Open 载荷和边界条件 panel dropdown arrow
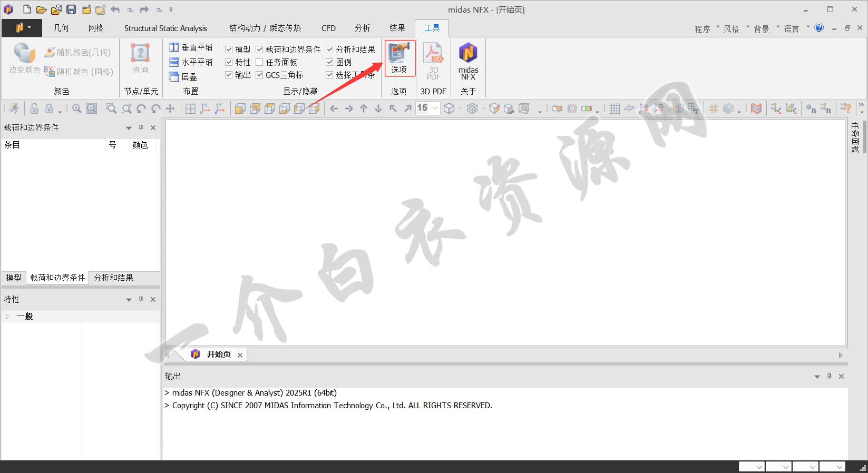 [x=129, y=128]
